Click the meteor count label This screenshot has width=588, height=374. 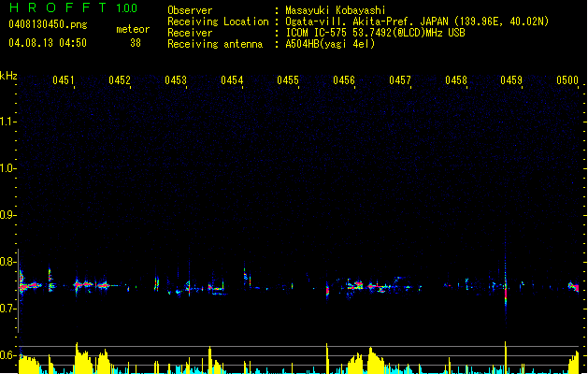coord(133,29)
